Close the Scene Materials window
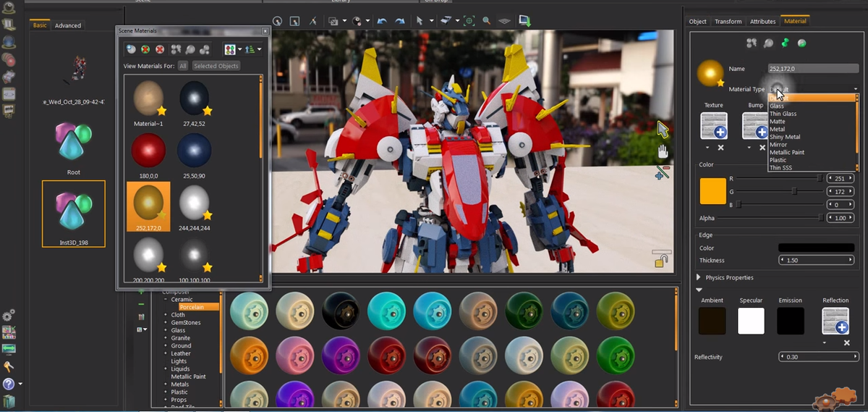The image size is (868, 412). coord(265,31)
